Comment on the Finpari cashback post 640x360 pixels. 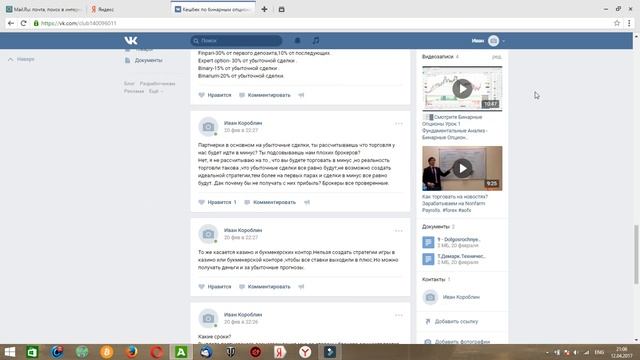pyautogui.click(x=264, y=95)
